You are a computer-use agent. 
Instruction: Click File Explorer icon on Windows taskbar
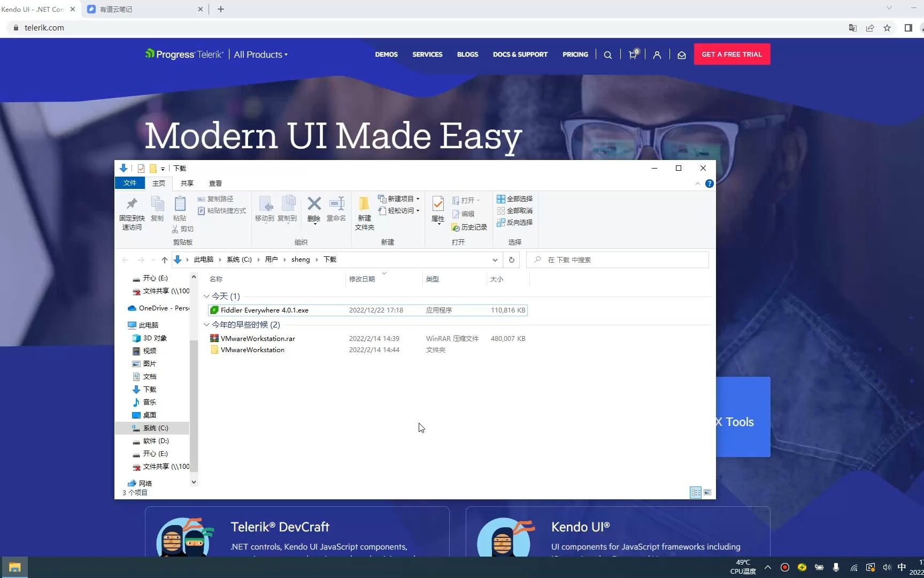(14, 567)
